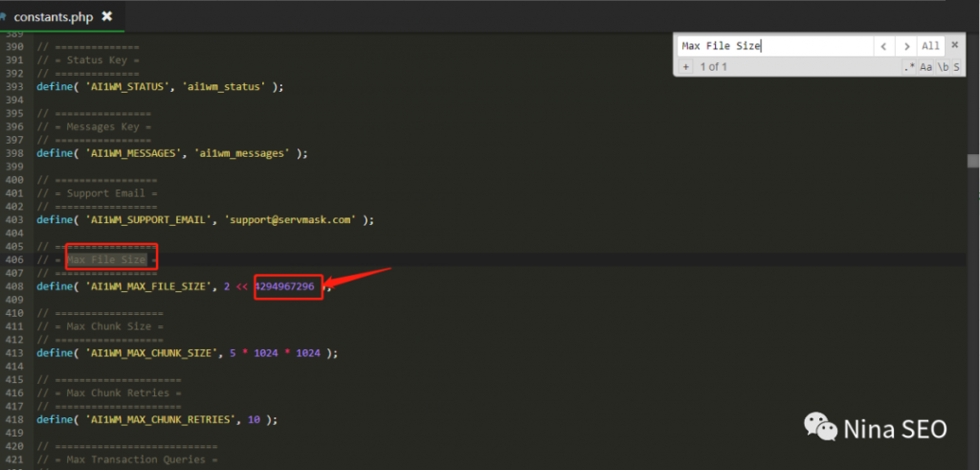The image size is (980, 470).
Task: Click the define keyword on line 418
Action: 55,419
